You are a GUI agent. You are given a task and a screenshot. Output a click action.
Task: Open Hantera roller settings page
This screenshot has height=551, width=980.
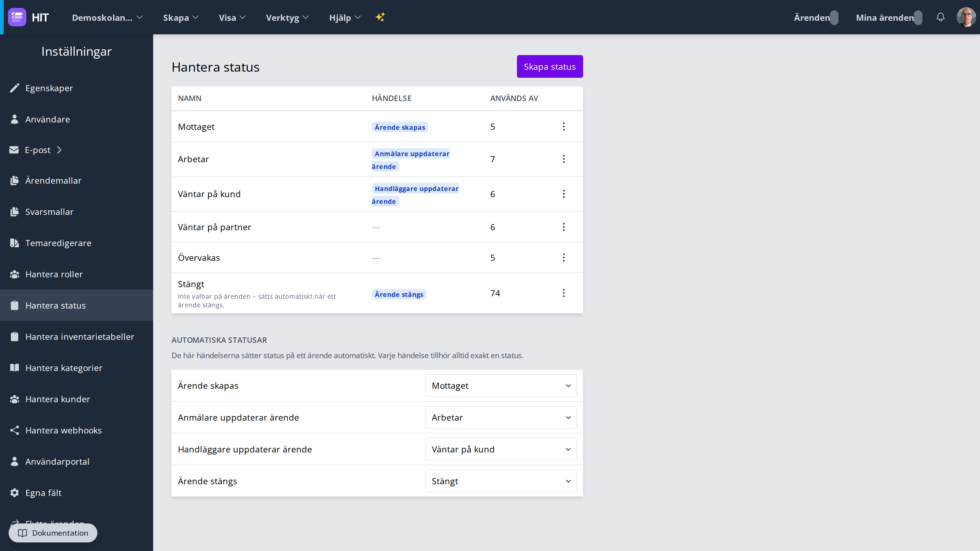tap(77, 274)
